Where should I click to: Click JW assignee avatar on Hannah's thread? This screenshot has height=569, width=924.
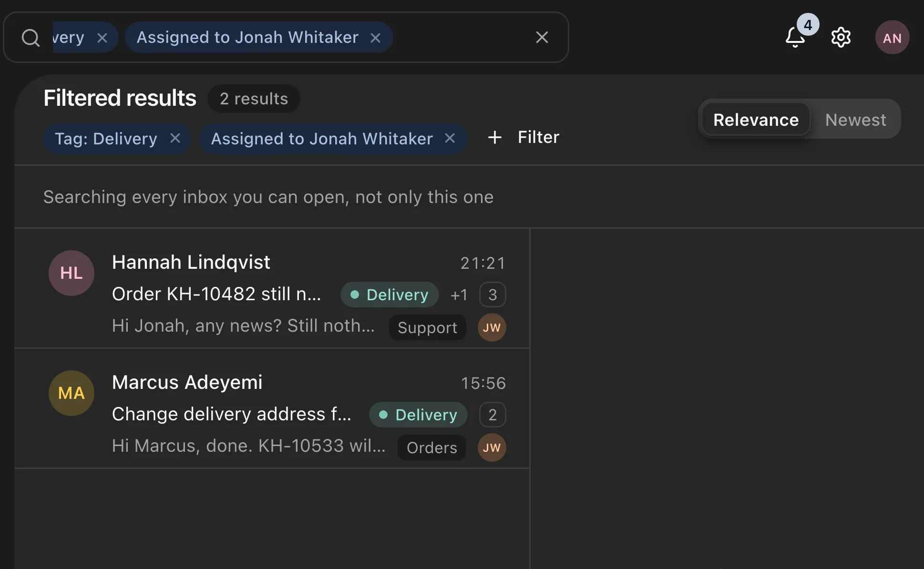click(x=492, y=327)
